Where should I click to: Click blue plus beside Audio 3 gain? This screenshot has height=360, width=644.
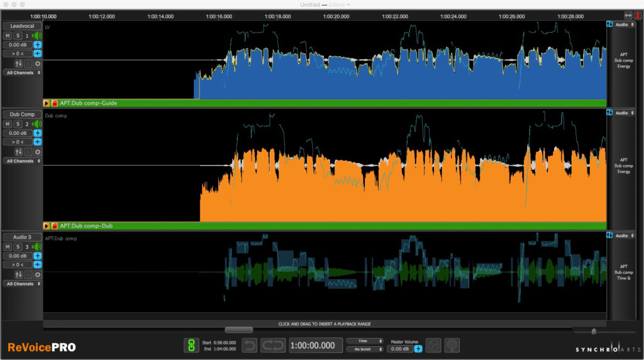coord(37,256)
